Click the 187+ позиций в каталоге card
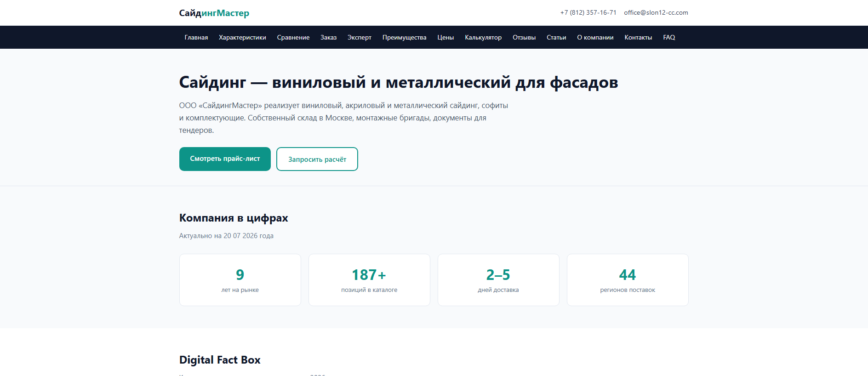 coord(369,280)
